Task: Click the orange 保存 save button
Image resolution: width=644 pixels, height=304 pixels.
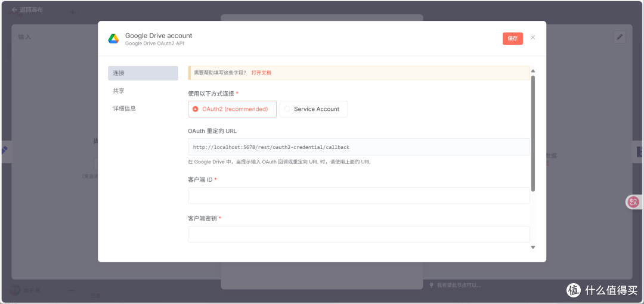Action: coord(513,38)
